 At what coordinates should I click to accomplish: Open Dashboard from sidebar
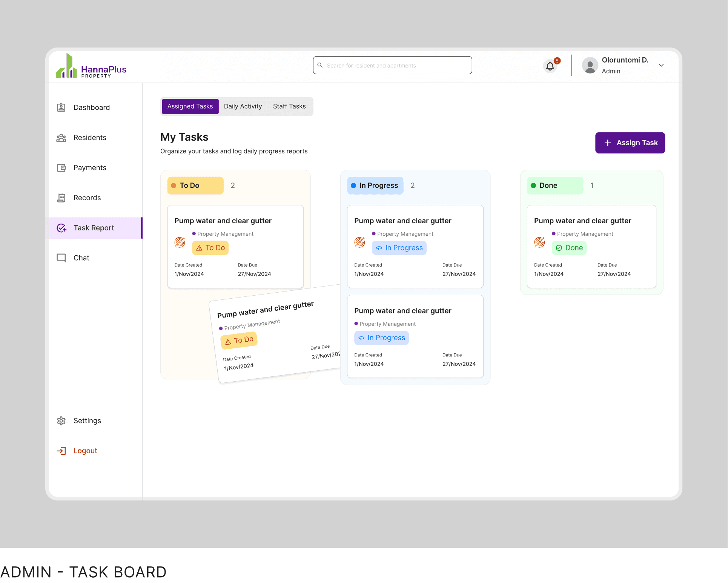91,107
